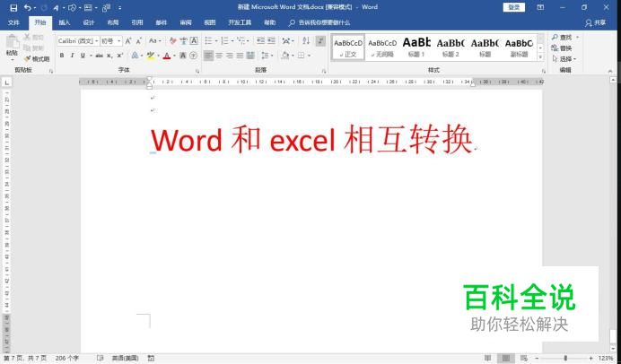Image resolution: width=621 pixels, height=364 pixels.
Task: Apply subscript formatting (x₂)
Action: tap(109, 56)
